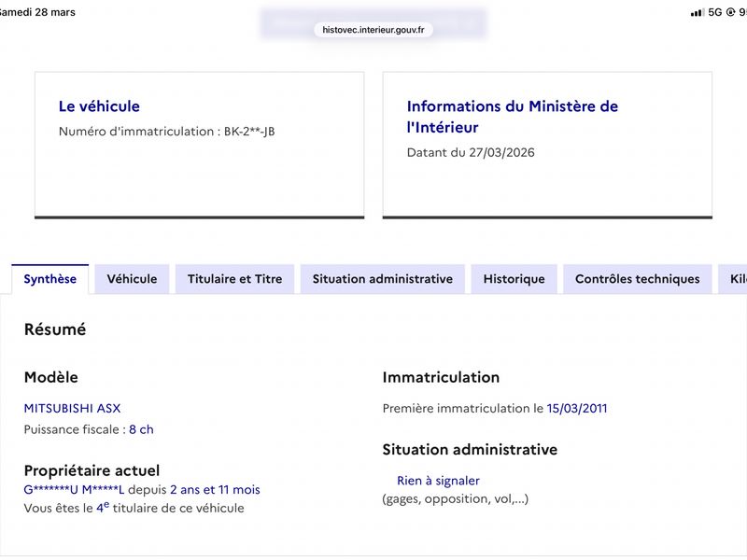This screenshot has height=560, width=747.
Task: Switch to the Synthèse tab
Action: [50, 279]
